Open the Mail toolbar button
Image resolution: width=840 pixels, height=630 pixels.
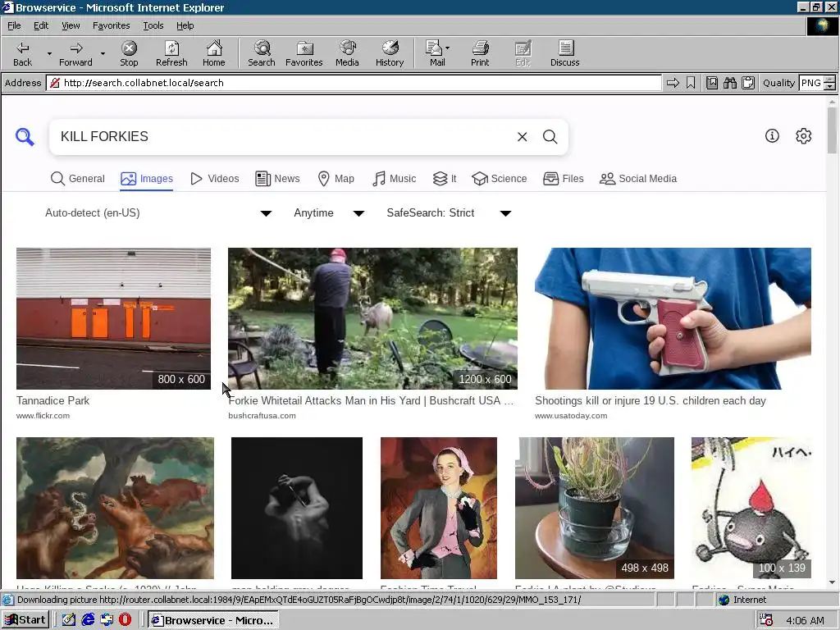(434, 53)
